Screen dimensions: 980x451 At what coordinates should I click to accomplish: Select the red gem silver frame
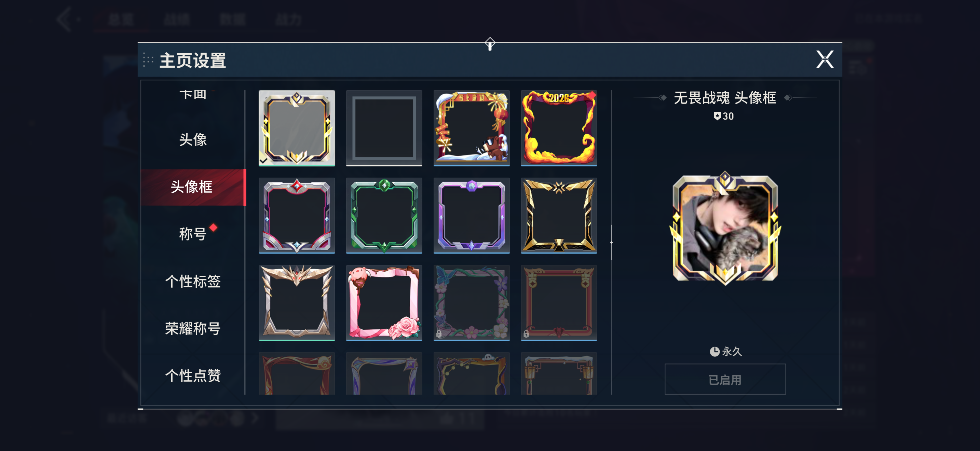click(x=297, y=215)
